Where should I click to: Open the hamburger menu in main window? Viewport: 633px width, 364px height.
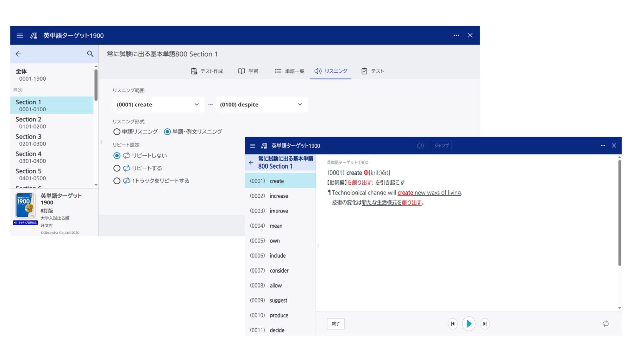tap(20, 35)
